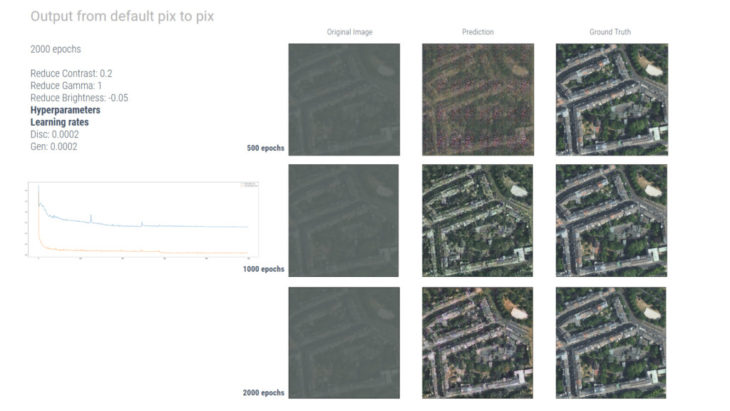
Task: Click the 500 epochs Original Image thumbnail
Action: click(x=344, y=98)
